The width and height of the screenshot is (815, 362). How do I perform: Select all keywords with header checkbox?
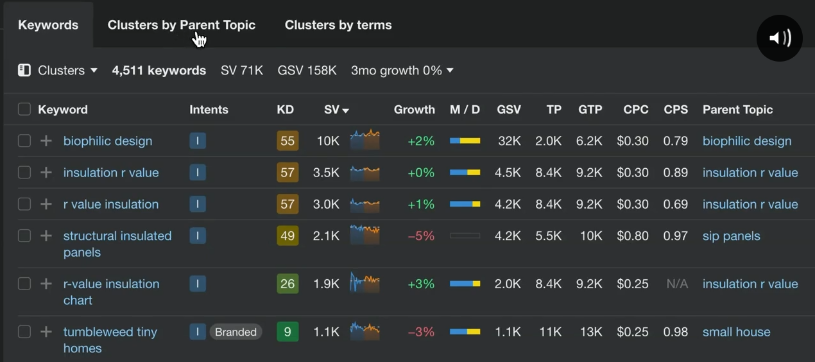24,109
